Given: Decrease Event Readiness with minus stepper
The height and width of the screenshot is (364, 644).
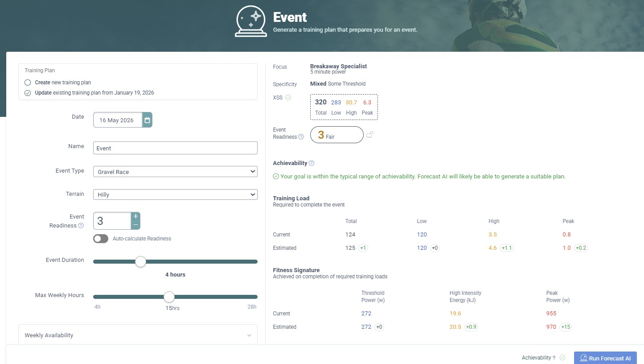Looking at the screenshot, I should (135, 225).
